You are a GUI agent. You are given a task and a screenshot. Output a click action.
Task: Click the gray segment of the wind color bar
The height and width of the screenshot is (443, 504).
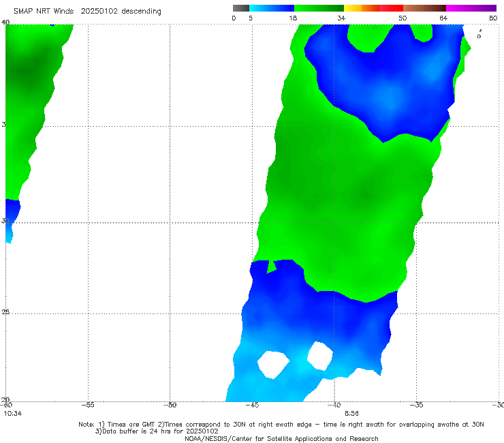click(x=240, y=8)
